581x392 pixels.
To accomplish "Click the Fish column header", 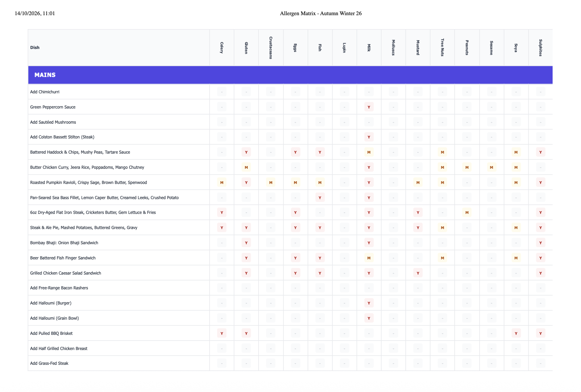I will point(320,47).
